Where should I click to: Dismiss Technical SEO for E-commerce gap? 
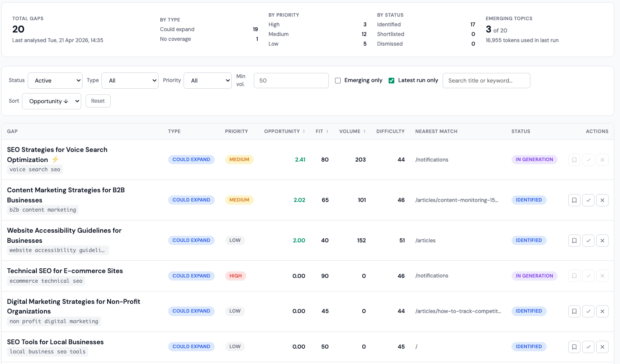[602, 276]
